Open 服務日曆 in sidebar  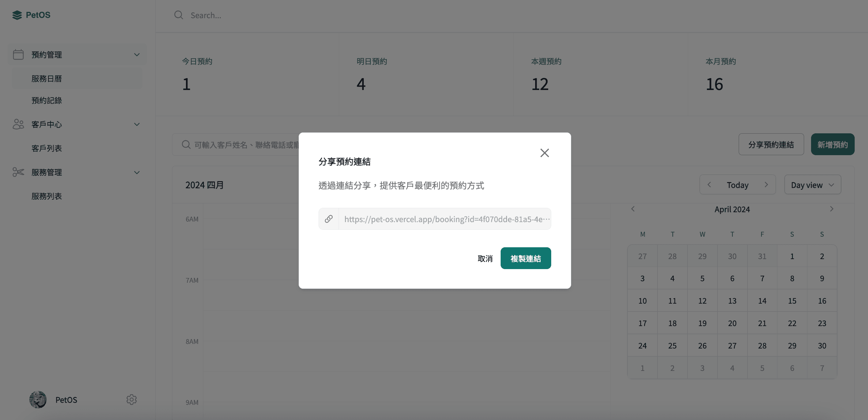(77, 78)
